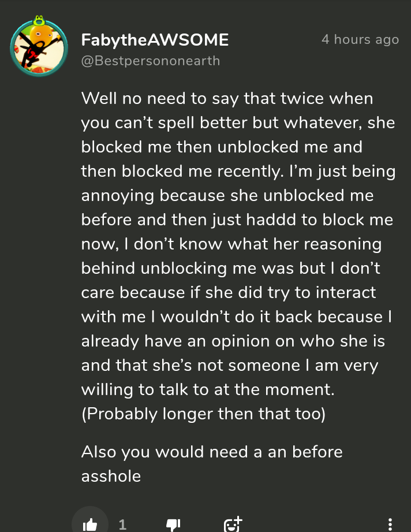Like the comment with the thumbs up icon
The width and height of the screenshot is (411, 532).
(x=89, y=524)
